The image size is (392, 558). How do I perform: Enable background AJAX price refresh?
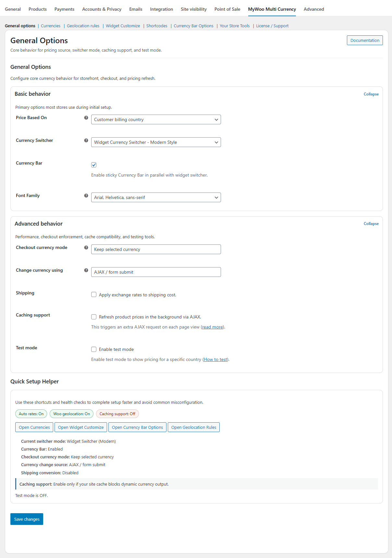(x=94, y=317)
